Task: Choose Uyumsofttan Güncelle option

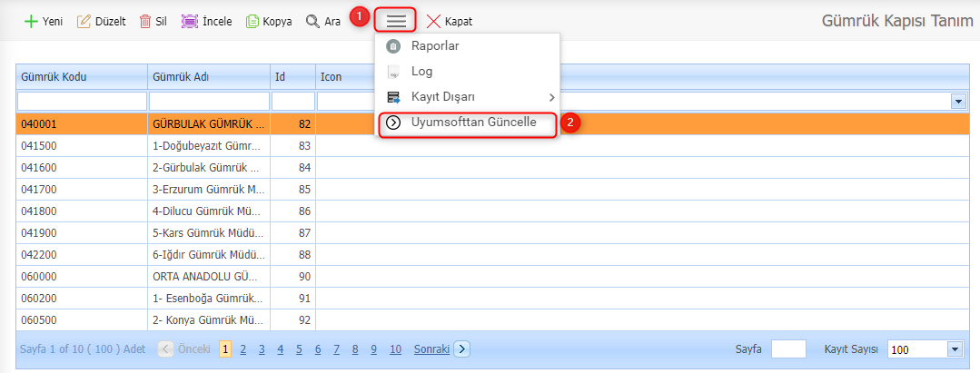Action: [x=472, y=123]
